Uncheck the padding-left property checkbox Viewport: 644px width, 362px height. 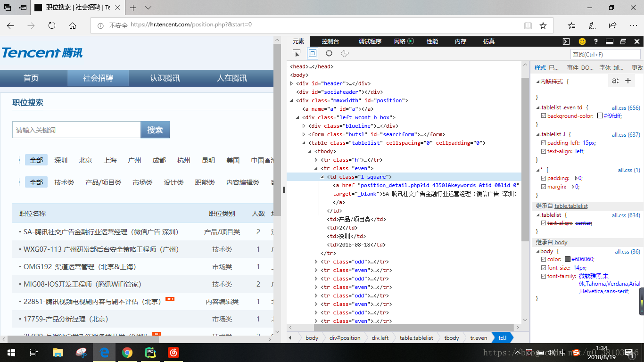click(x=544, y=143)
